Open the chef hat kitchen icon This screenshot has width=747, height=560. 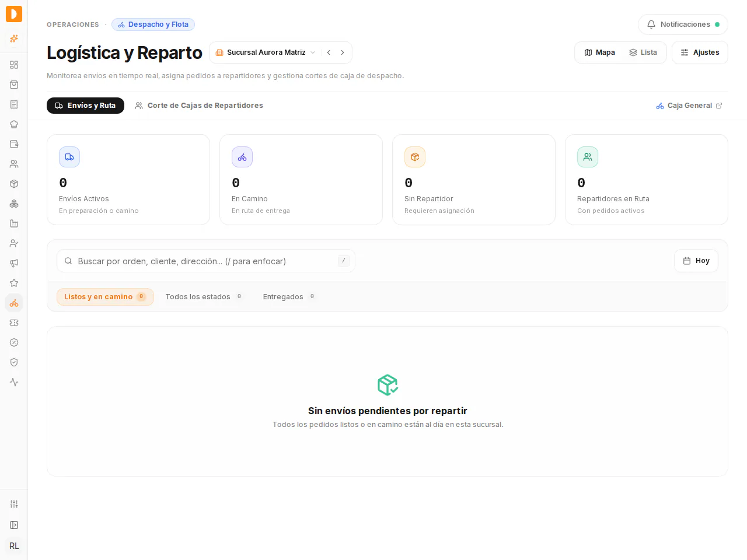click(x=14, y=124)
